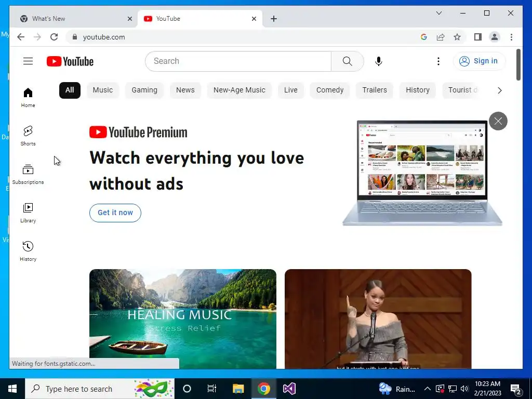Viewport: 532px width, 399px height.
Task: Click the search magnifier button
Action: click(x=347, y=61)
